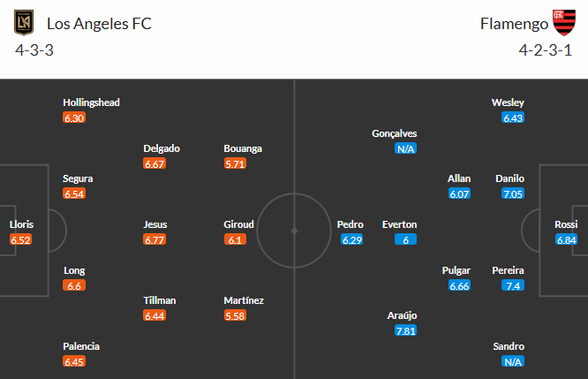Select Danilo's 7.05 rating badge

tap(512, 193)
